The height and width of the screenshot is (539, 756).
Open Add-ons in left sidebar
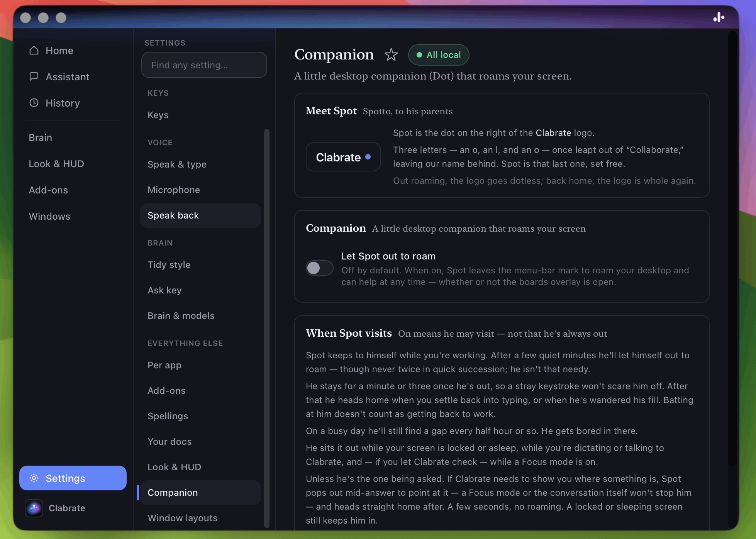point(48,190)
